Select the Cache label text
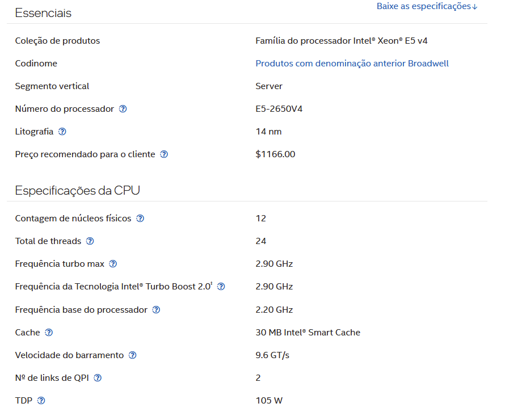 click(x=28, y=333)
